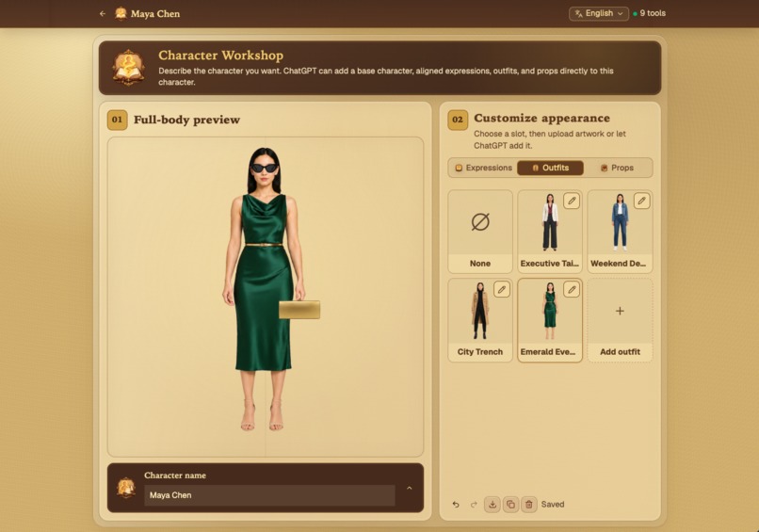Image resolution: width=759 pixels, height=532 pixels.
Task: Click the Saved status text
Action: (x=553, y=505)
